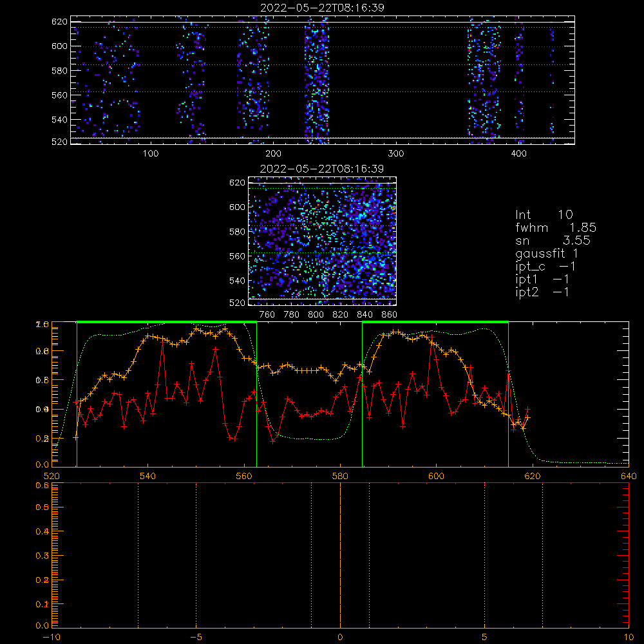Click x-axis label 600 of the profile plot
The image size is (644, 644).
pyautogui.click(x=437, y=476)
